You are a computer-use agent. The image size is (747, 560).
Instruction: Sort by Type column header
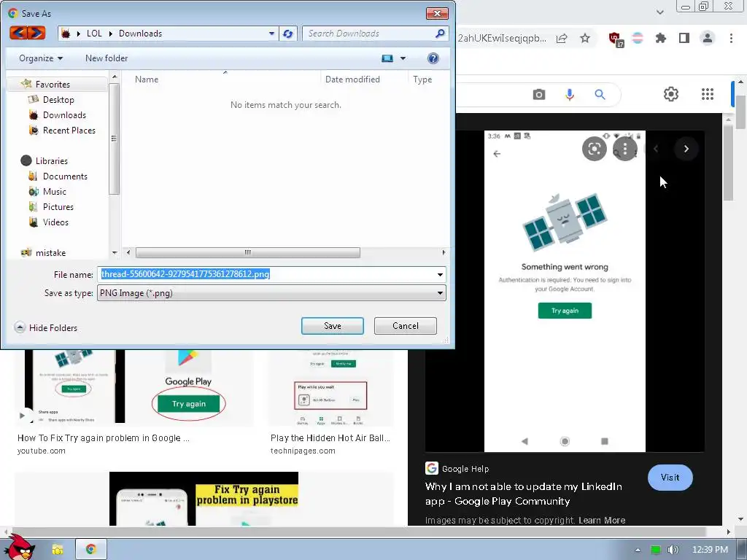422,79
